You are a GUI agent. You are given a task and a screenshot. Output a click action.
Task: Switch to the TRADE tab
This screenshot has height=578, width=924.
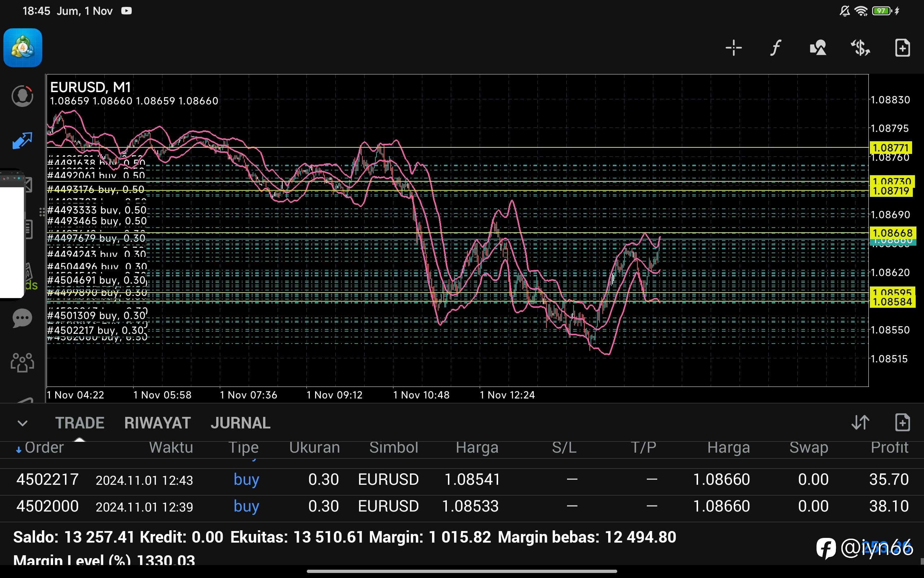(80, 423)
